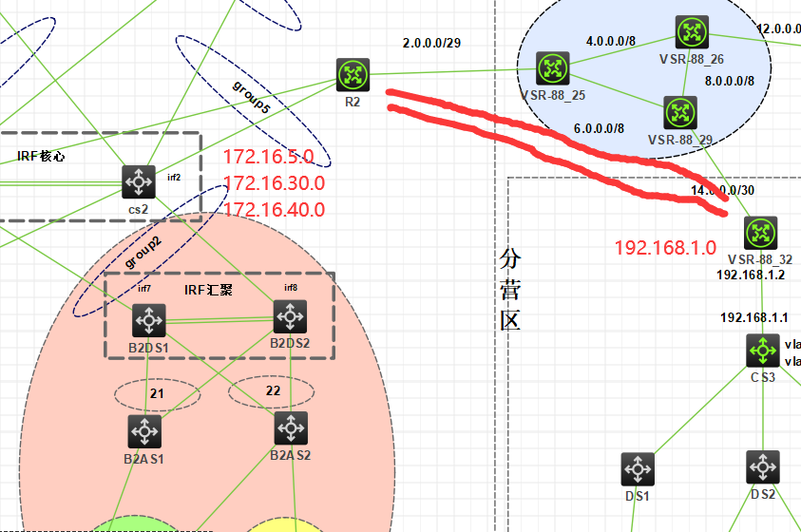Click the group2 ellipse label
This screenshot has width=801, height=532.
[x=143, y=253]
